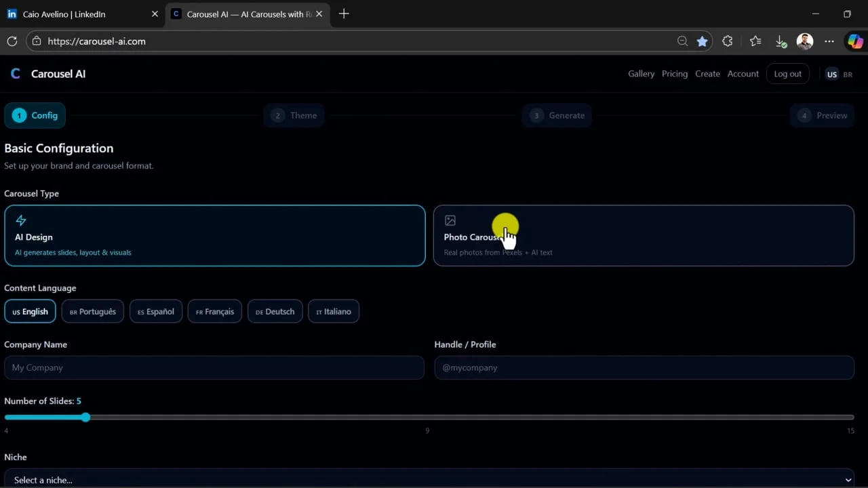Click the Number of Slides slider handle
The image size is (868, 488).
[x=85, y=418]
